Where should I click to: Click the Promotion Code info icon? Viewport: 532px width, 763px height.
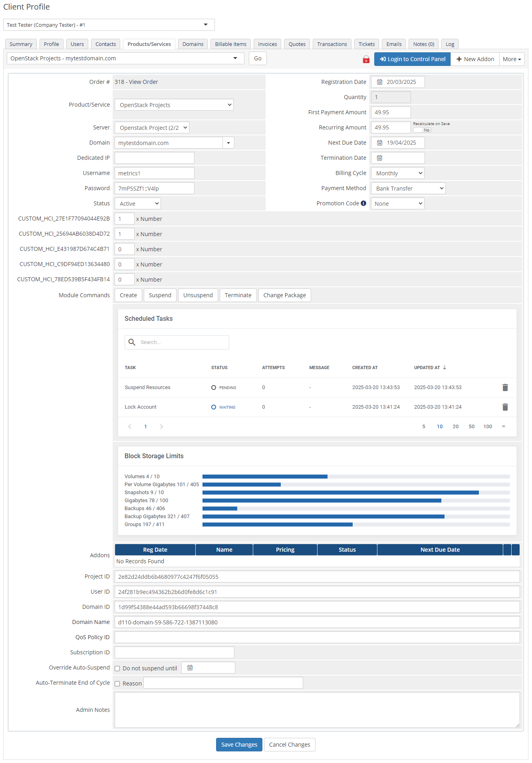coord(363,203)
